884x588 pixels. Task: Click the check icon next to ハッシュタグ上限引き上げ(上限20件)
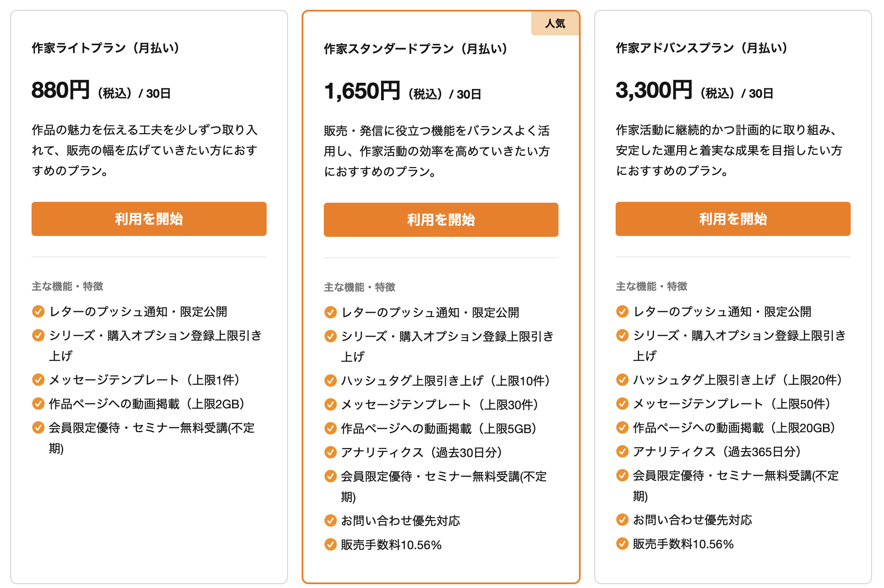[622, 379]
